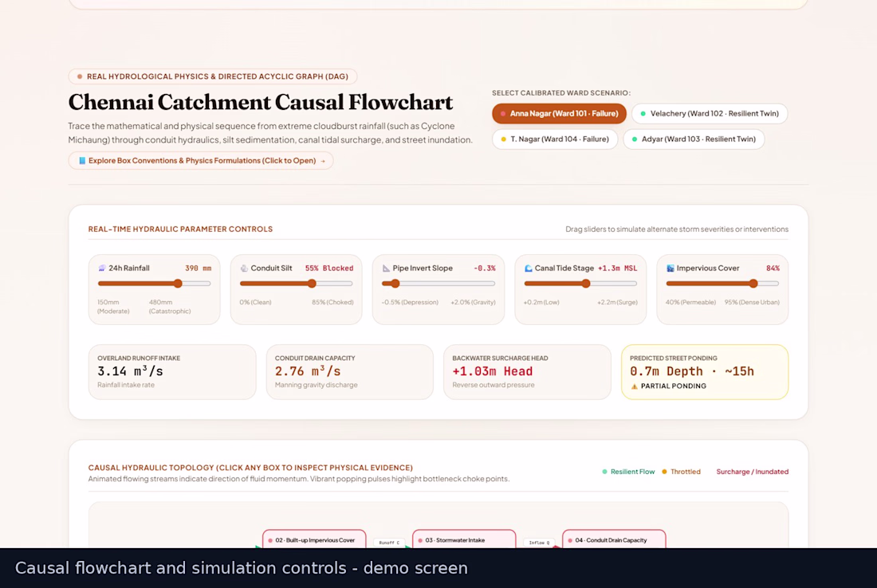Click the Resilient Flow legend entry
The image size is (877, 588).
tap(628, 472)
